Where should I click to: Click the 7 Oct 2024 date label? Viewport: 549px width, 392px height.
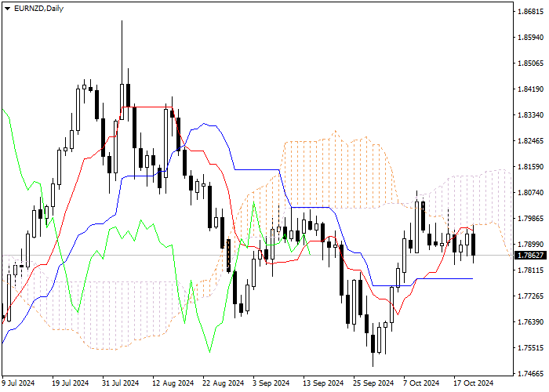tap(421, 383)
